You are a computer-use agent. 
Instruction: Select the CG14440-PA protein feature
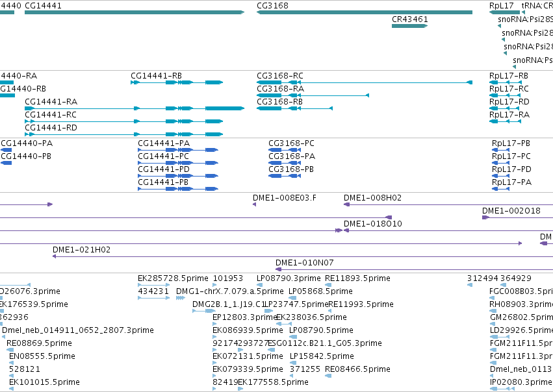[6, 150]
